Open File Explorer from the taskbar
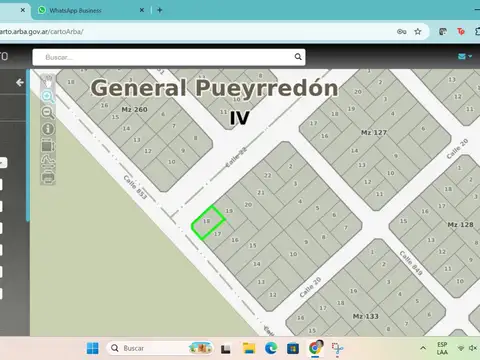 point(249,348)
